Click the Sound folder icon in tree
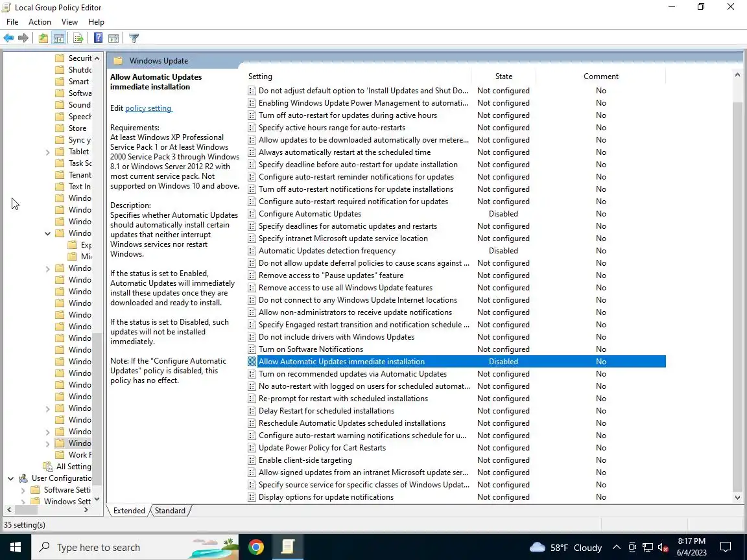 point(60,105)
